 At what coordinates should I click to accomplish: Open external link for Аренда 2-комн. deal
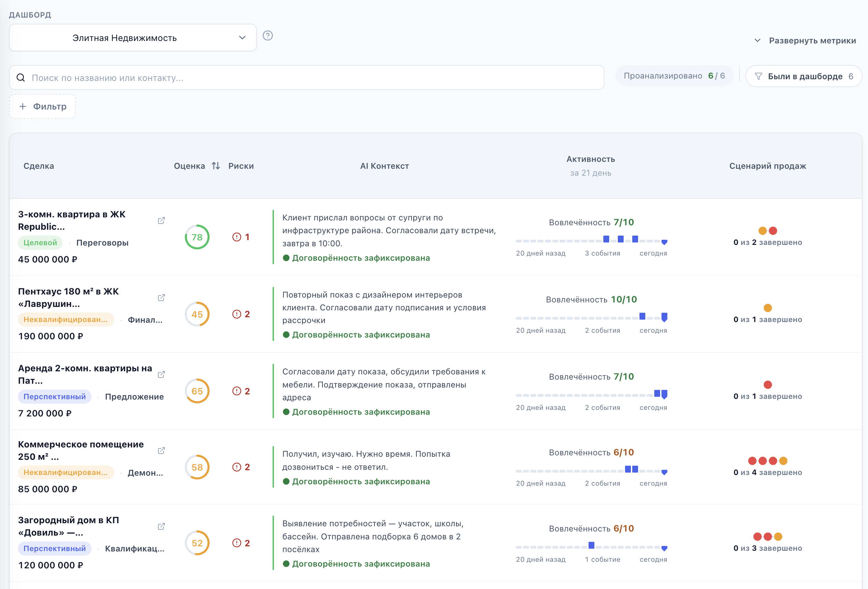(161, 374)
